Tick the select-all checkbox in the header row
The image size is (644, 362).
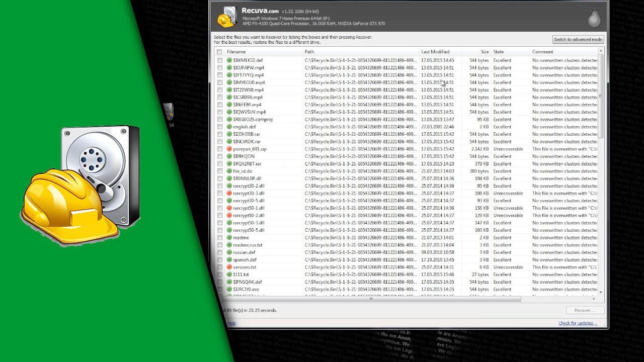point(219,52)
